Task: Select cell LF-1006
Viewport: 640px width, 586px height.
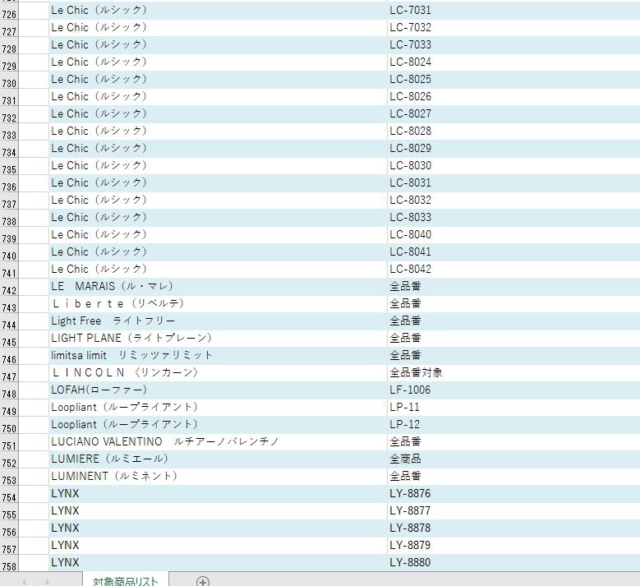Action: tap(513, 390)
